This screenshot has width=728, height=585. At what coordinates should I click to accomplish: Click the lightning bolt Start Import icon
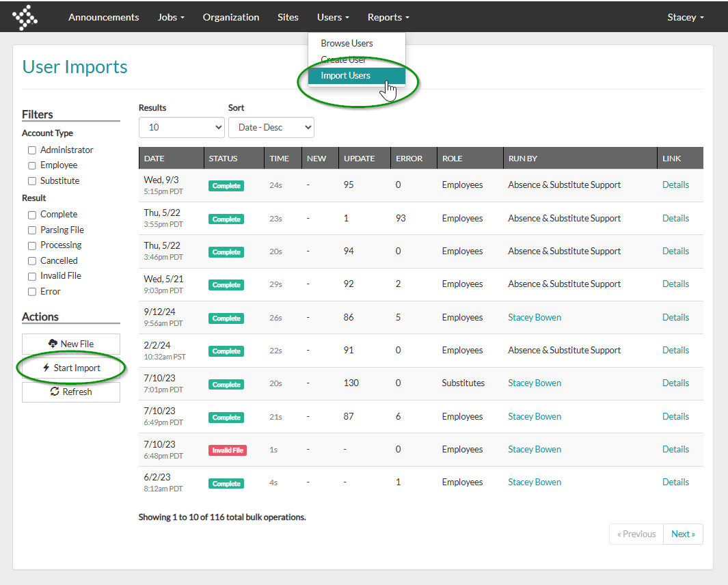(x=46, y=368)
